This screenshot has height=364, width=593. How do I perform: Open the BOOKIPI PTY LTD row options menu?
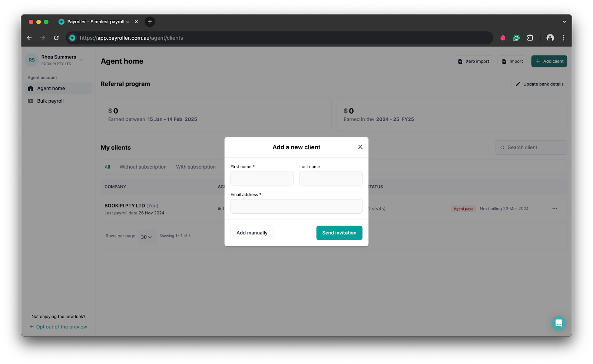[554, 208]
